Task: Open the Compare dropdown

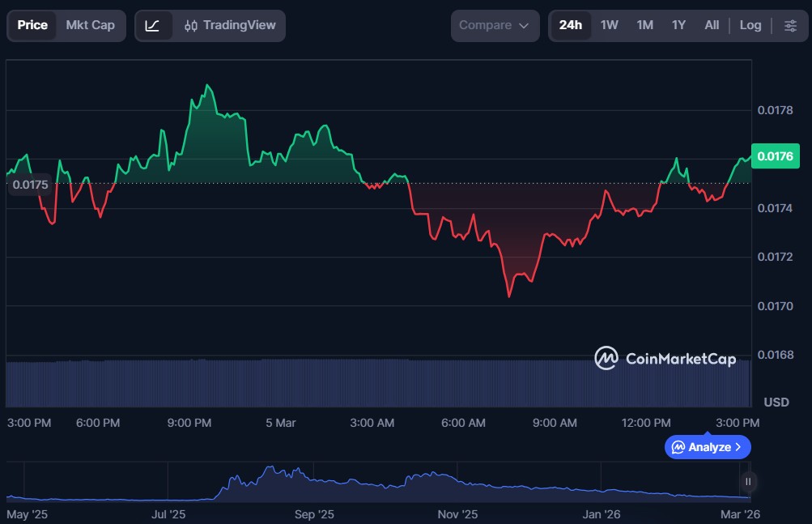Action: coord(495,25)
